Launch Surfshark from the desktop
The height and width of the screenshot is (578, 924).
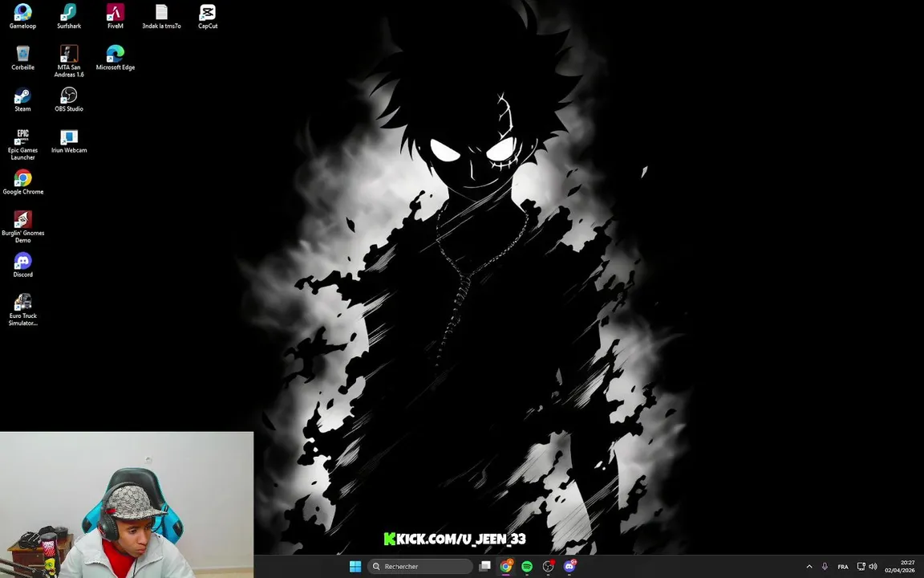pos(69,16)
